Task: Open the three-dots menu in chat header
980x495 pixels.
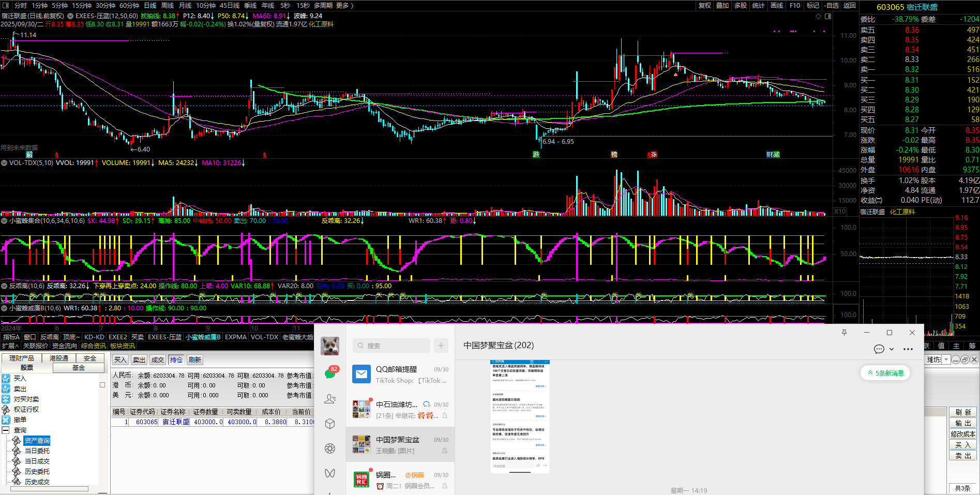Action: (x=908, y=349)
